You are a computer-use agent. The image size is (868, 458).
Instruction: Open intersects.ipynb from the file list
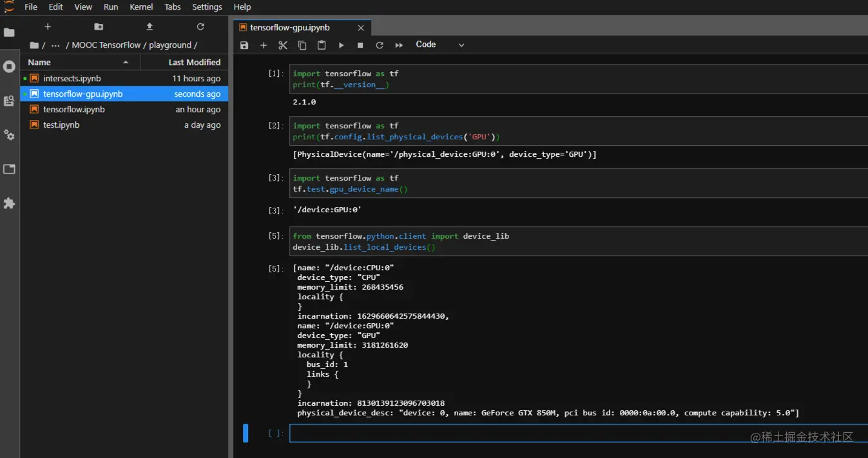click(72, 79)
